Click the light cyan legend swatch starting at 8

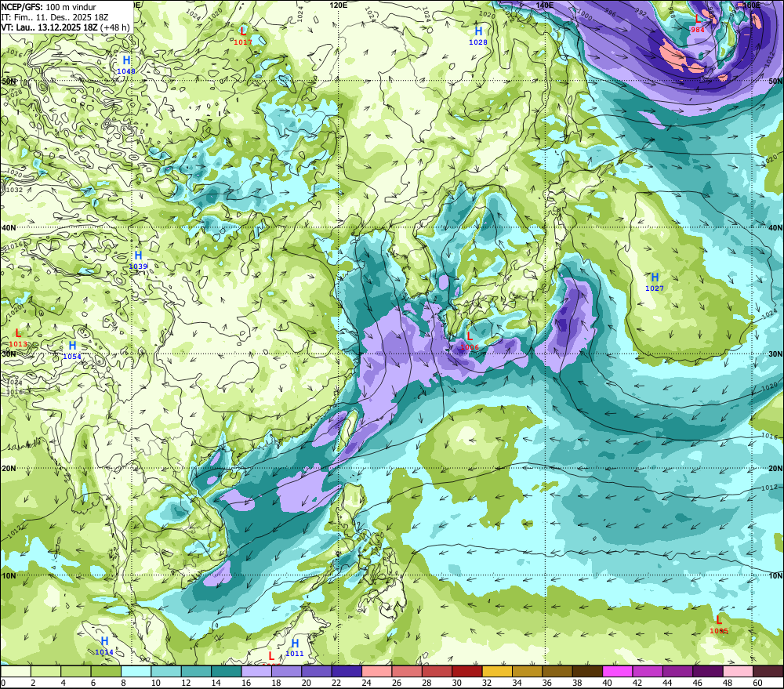coord(136,672)
